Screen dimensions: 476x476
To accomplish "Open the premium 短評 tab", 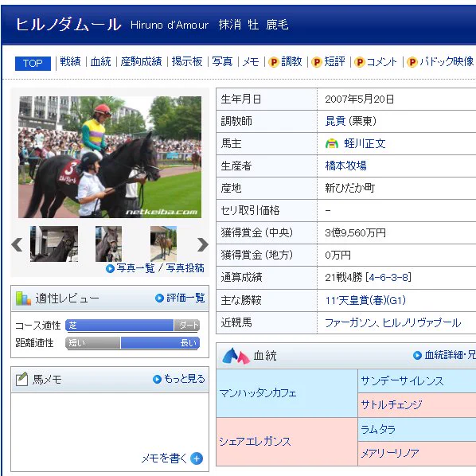I will (x=334, y=61).
